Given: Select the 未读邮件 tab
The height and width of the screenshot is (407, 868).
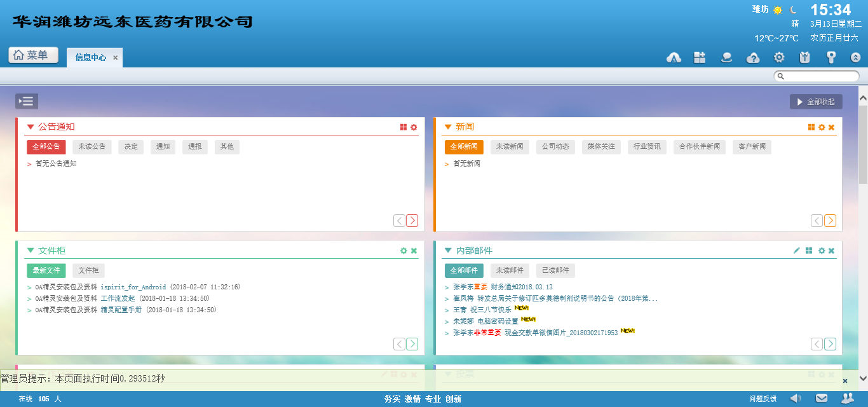Looking at the screenshot, I should point(510,270).
